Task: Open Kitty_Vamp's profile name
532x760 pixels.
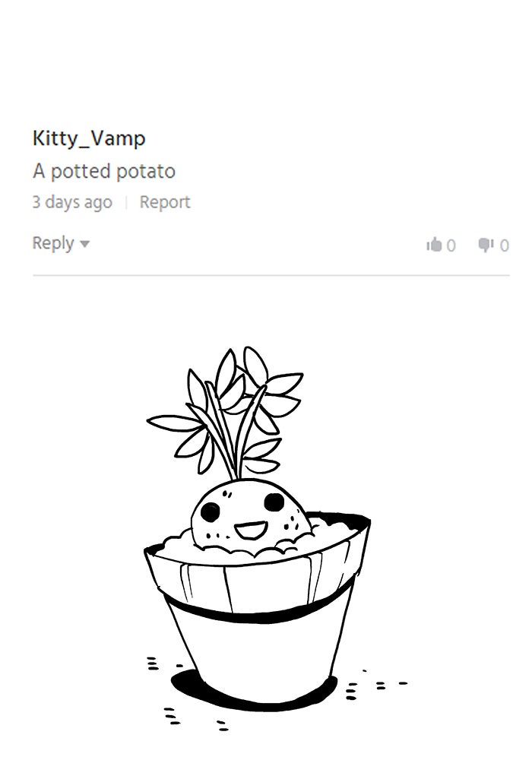Action: pos(89,138)
